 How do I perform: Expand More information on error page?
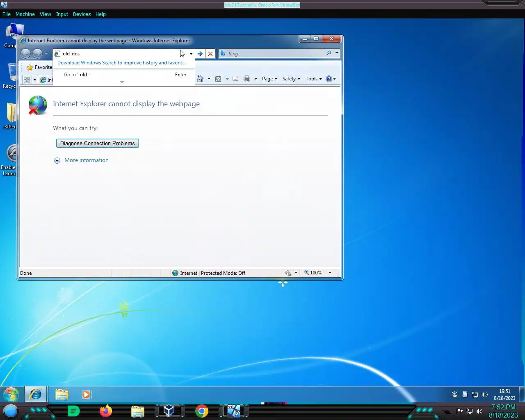(82, 160)
